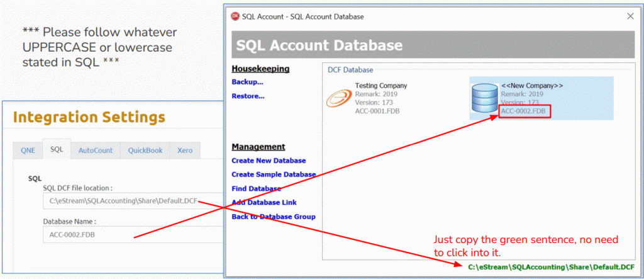Open the Xero integration tab
644x279 pixels.
tap(185, 150)
